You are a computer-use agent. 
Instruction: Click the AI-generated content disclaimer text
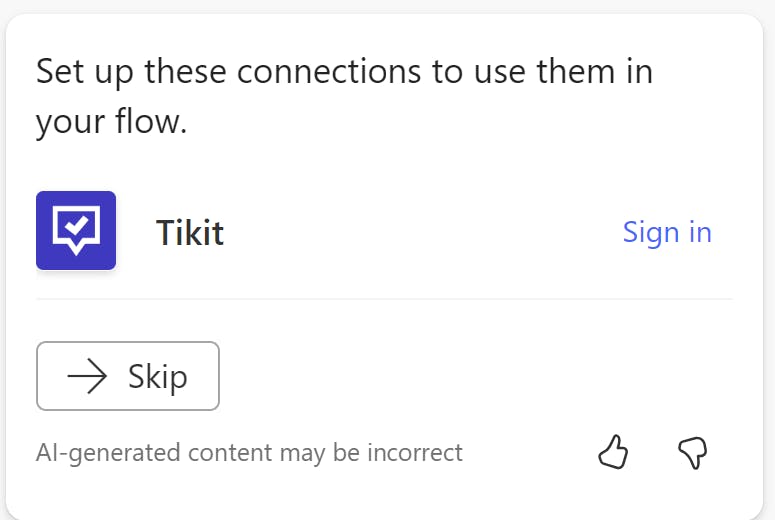[x=249, y=453]
